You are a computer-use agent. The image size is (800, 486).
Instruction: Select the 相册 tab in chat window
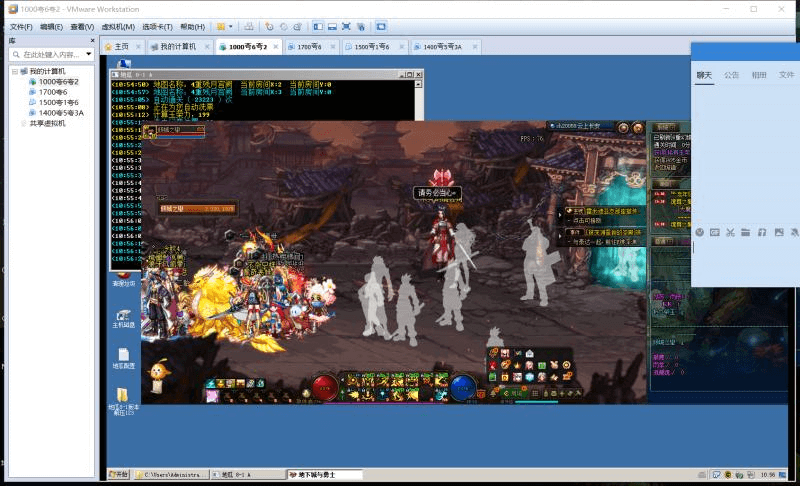759,75
